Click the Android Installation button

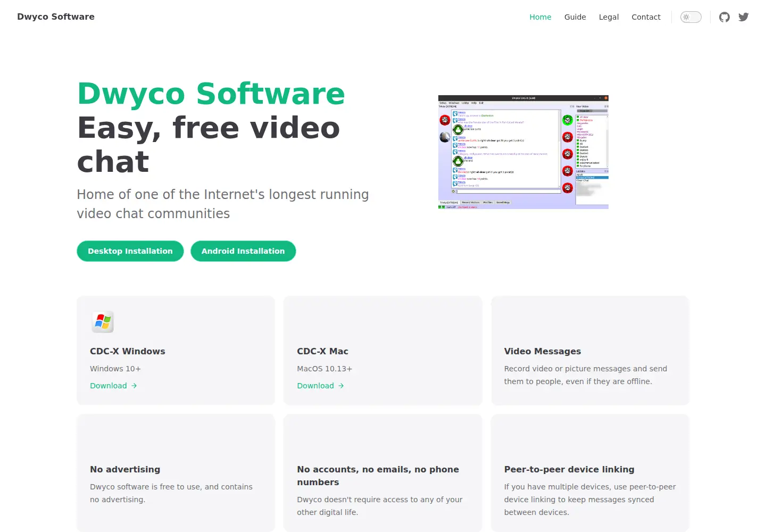click(243, 251)
